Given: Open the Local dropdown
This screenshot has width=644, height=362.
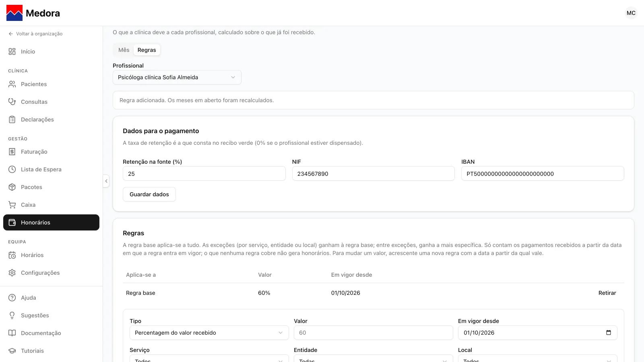Looking at the screenshot, I should click(x=538, y=358).
